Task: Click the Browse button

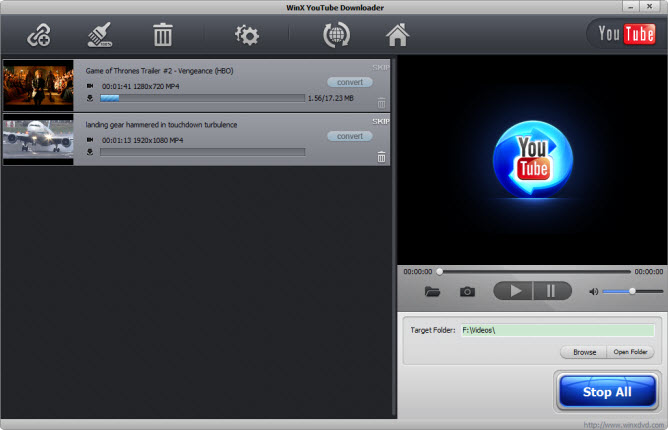Action: tap(584, 352)
